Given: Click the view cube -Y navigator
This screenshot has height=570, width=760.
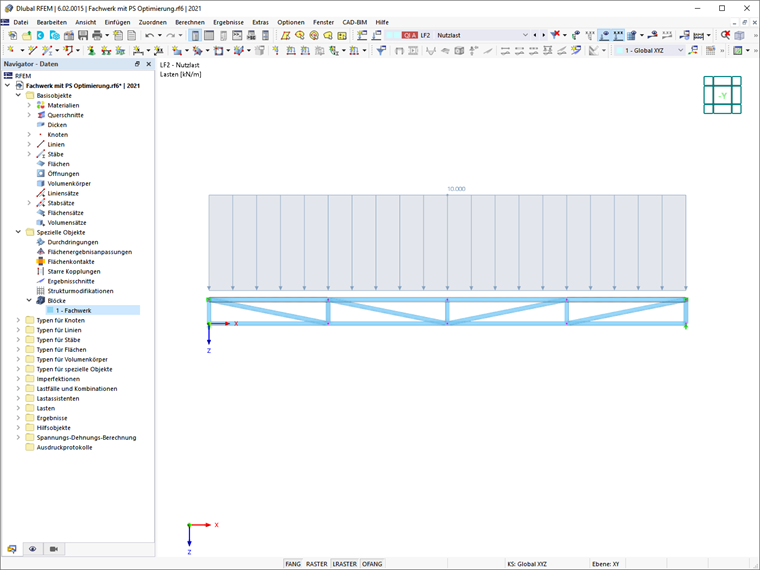Looking at the screenshot, I should click(722, 95).
